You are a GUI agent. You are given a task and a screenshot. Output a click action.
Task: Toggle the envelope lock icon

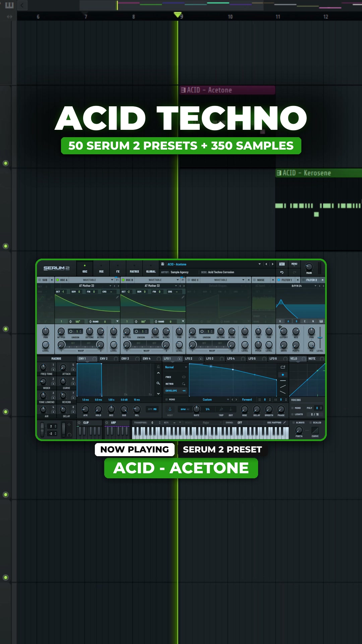(158, 367)
